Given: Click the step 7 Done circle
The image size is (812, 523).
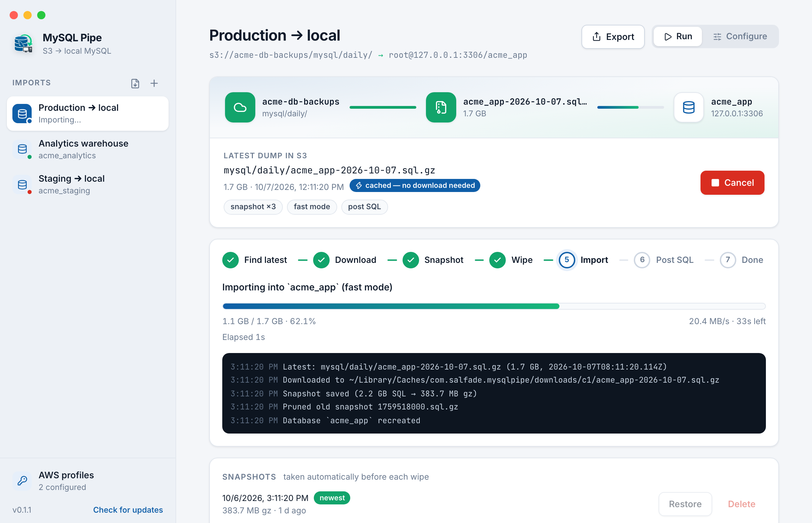Looking at the screenshot, I should click(728, 260).
